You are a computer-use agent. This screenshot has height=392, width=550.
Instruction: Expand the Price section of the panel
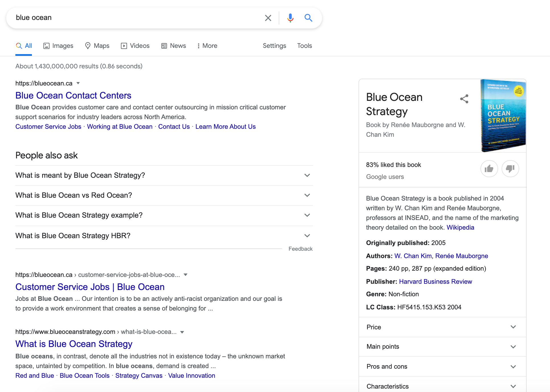point(513,327)
